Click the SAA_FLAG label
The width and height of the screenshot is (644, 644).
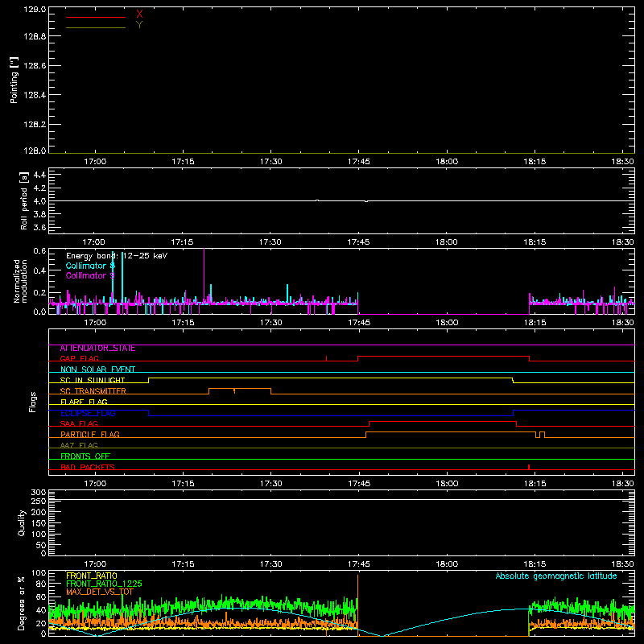pos(79,423)
